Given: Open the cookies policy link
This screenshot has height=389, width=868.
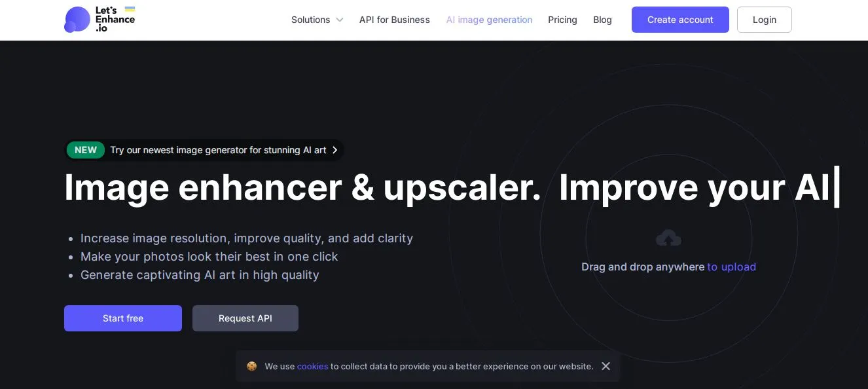Looking at the screenshot, I should pos(312,367).
